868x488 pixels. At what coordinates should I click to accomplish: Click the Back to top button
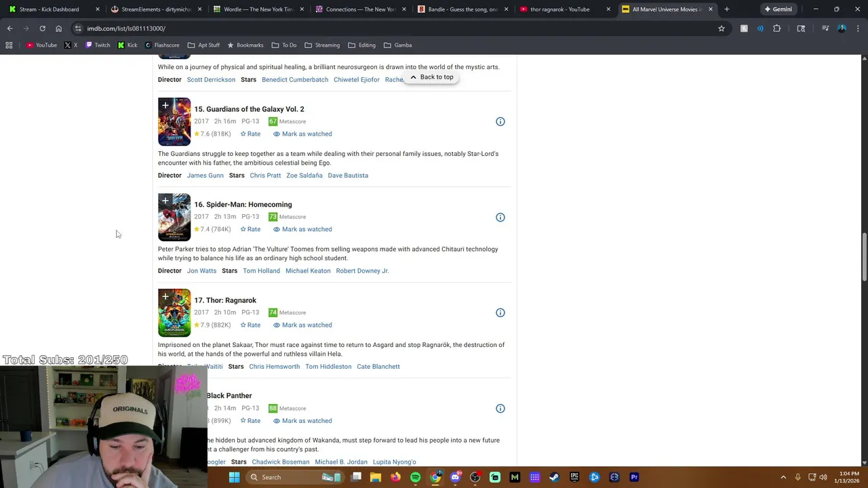[431, 77]
